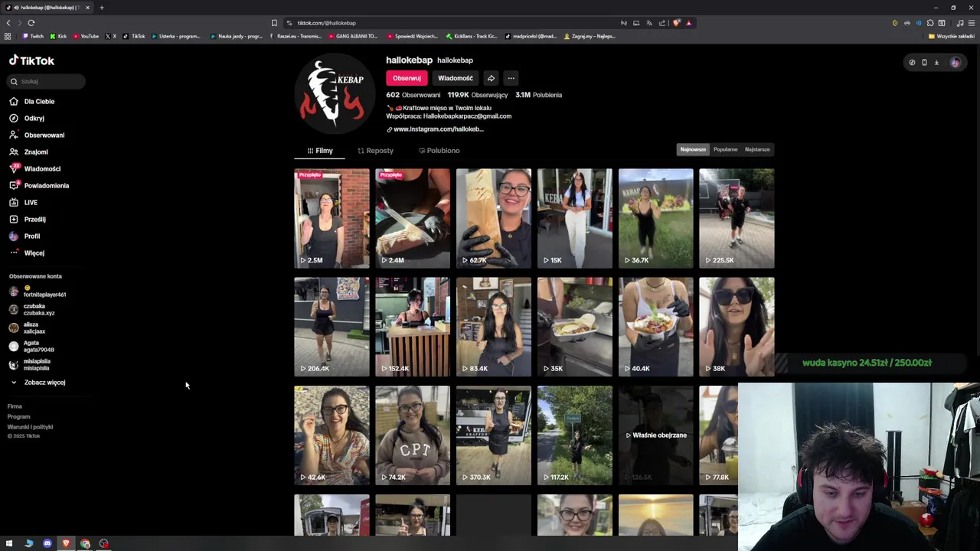
Task: Open Wiadomości inbox in sidebar
Action: coord(34,168)
